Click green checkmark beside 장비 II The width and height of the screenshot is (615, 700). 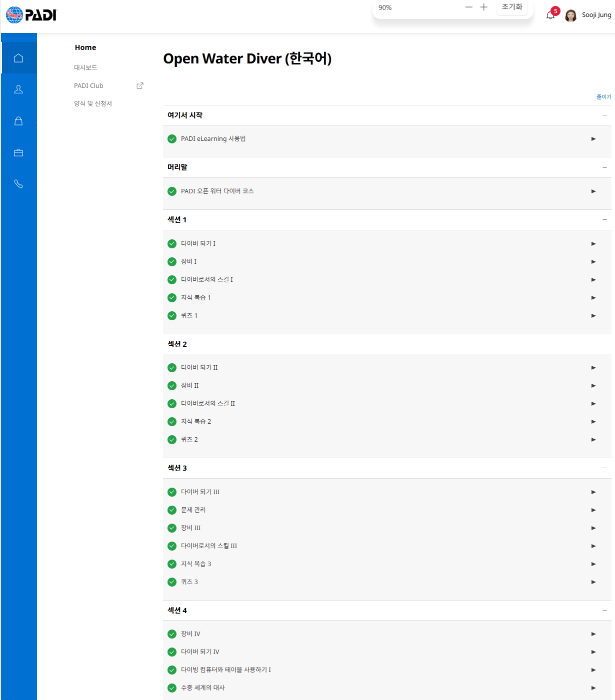click(172, 386)
